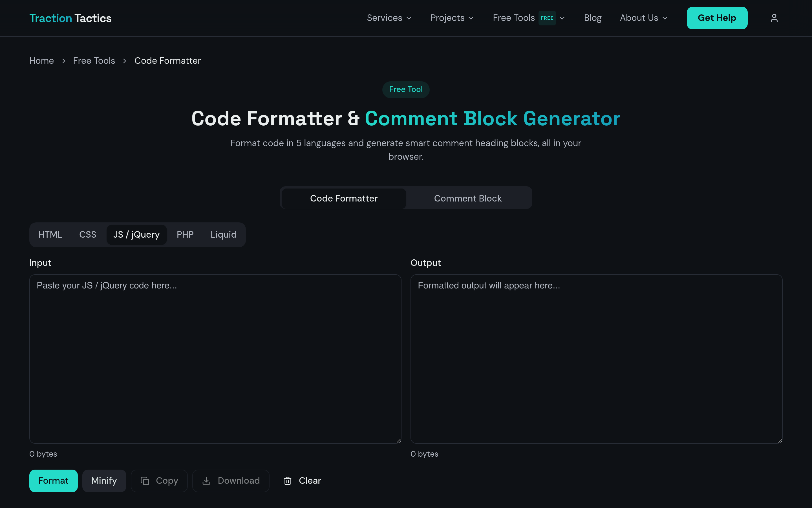Go to Home breadcrumb
Viewport: 812px width, 508px height.
41,61
